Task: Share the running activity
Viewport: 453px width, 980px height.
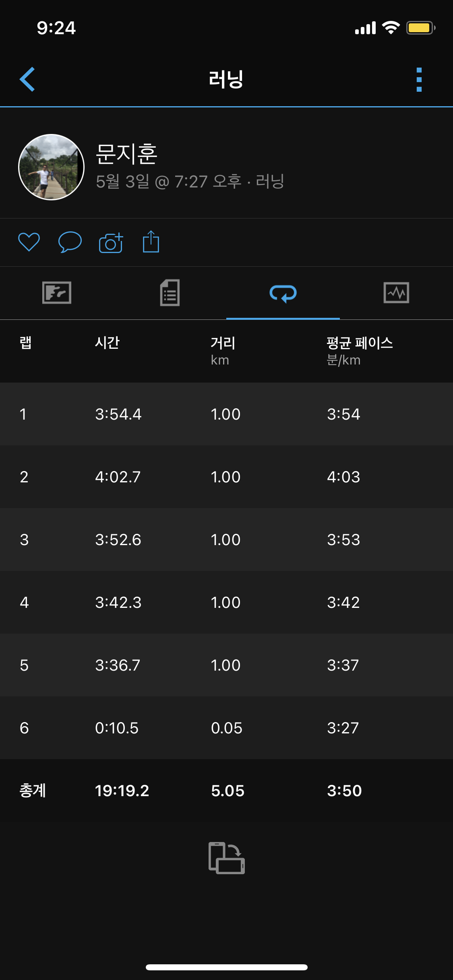Action: coord(151,242)
